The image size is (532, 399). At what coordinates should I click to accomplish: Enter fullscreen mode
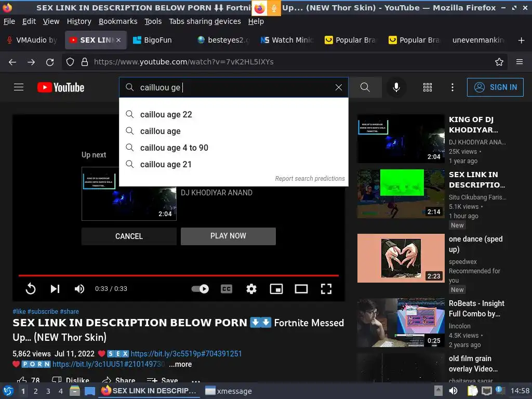tap(326, 289)
